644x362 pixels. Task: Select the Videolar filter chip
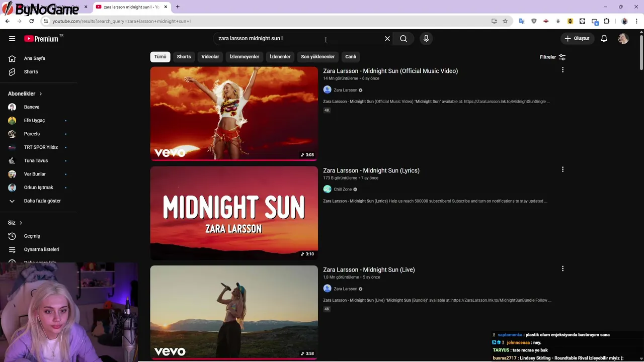pyautogui.click(x=210, y=57)
